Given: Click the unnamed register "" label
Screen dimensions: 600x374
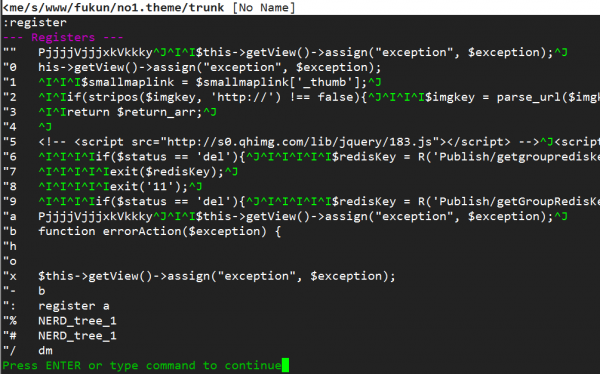Looking at the screenshot, I should pyautogui.click(x=10, y=52).
